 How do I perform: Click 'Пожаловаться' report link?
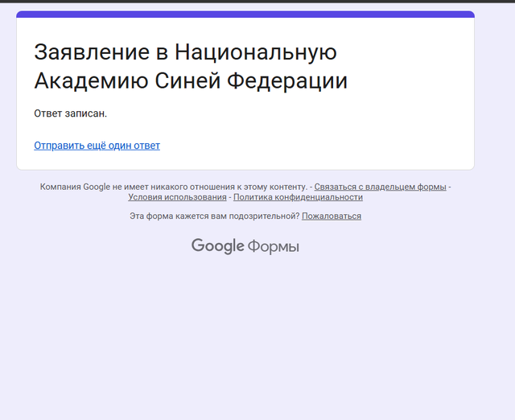(x=332, y=216)
